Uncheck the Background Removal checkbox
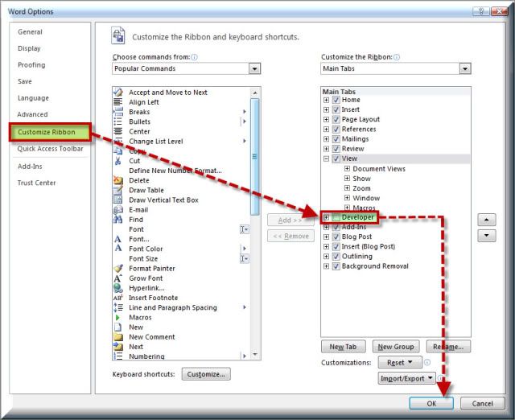 [336, 266]
